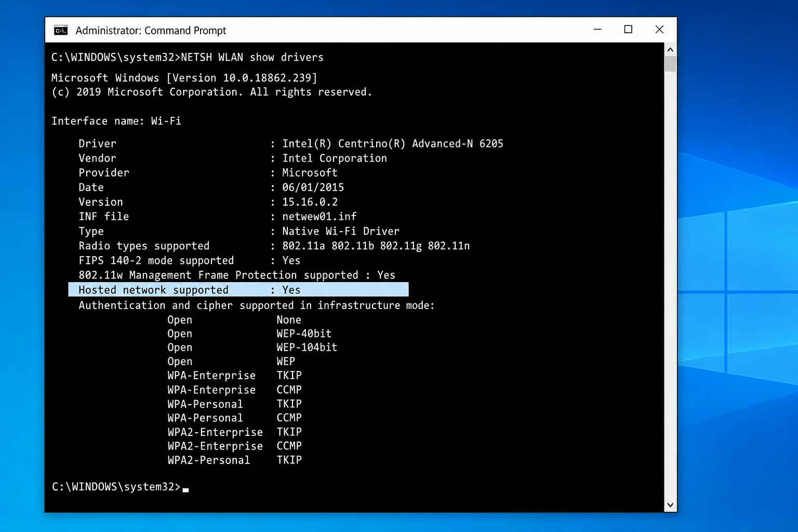Viewport: 798px width, 532px height.
Task: Click the Command Prompt title bar icon
Action: pyautogui.click(x=61, y=30)
